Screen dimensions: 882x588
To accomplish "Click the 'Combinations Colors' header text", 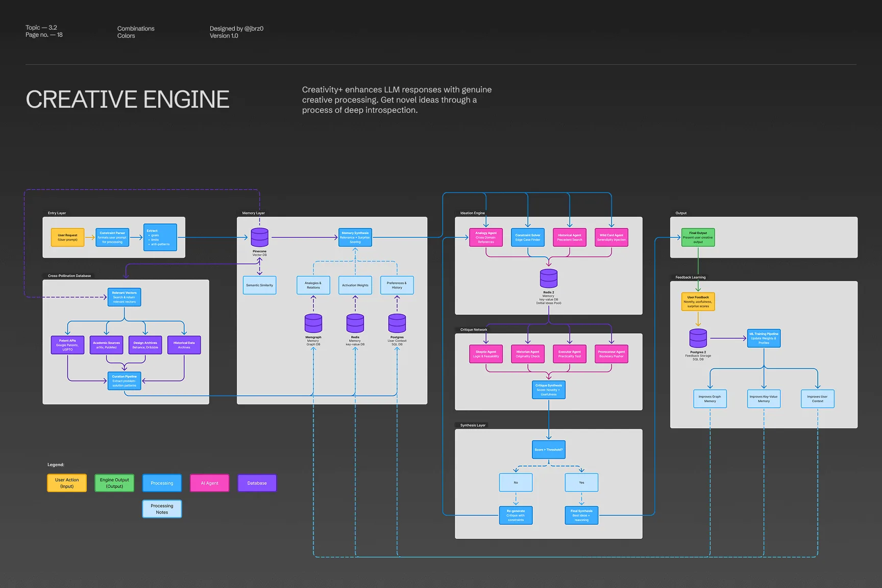I will point(136,32).
